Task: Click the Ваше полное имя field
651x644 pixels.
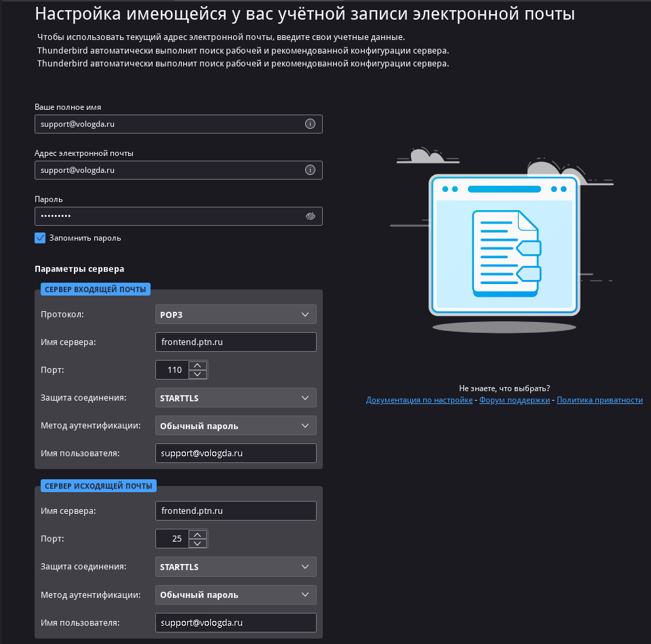Action: [170, 124]
